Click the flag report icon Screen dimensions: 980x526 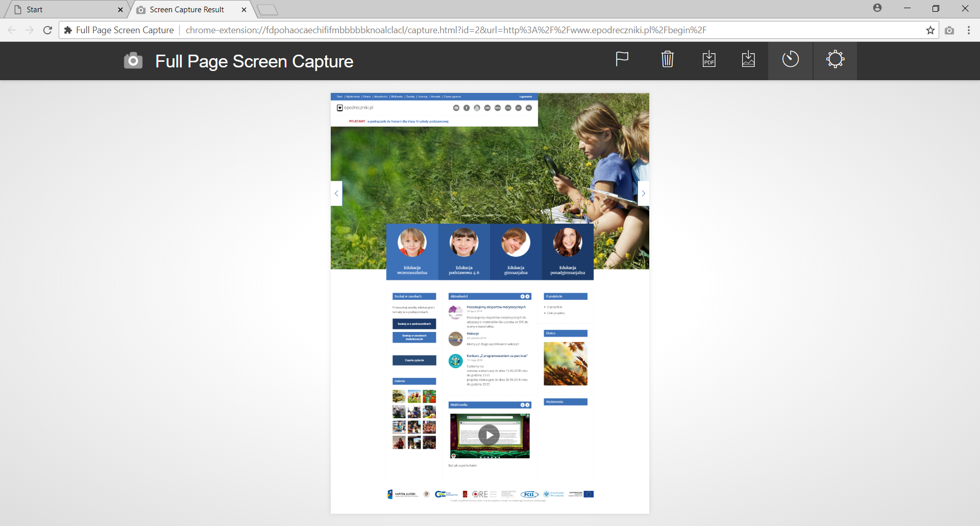[x=622, y=59]
